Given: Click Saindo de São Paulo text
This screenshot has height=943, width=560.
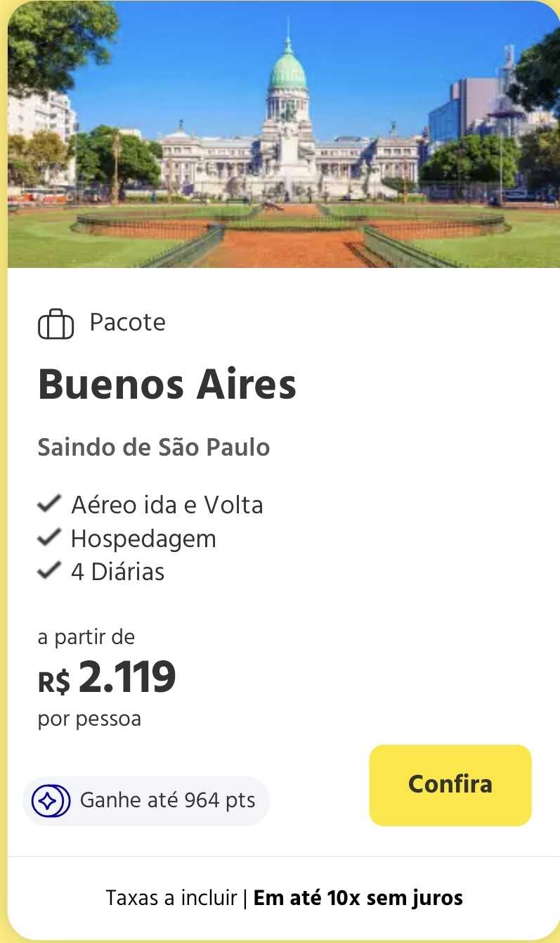Looking at the screenshot, I should (154, 447).
